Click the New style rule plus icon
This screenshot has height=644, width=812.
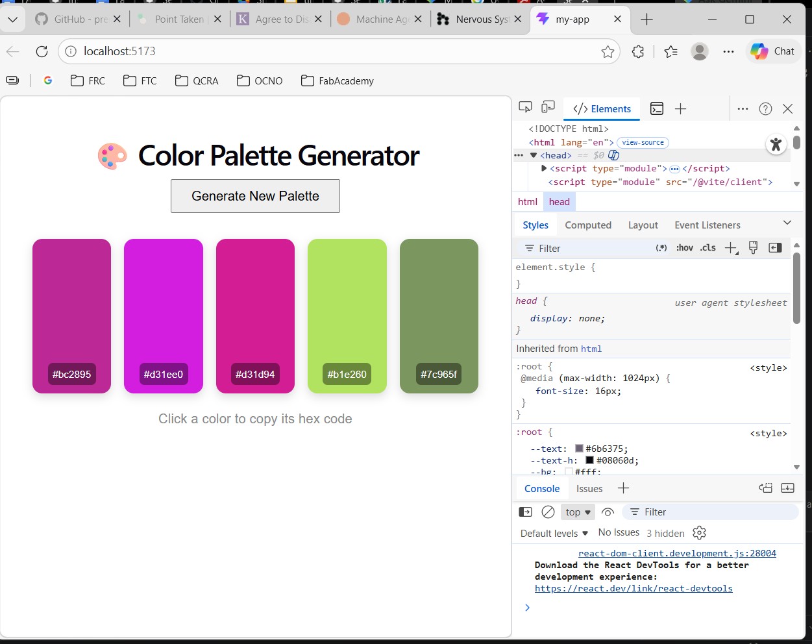click(732, 248)
